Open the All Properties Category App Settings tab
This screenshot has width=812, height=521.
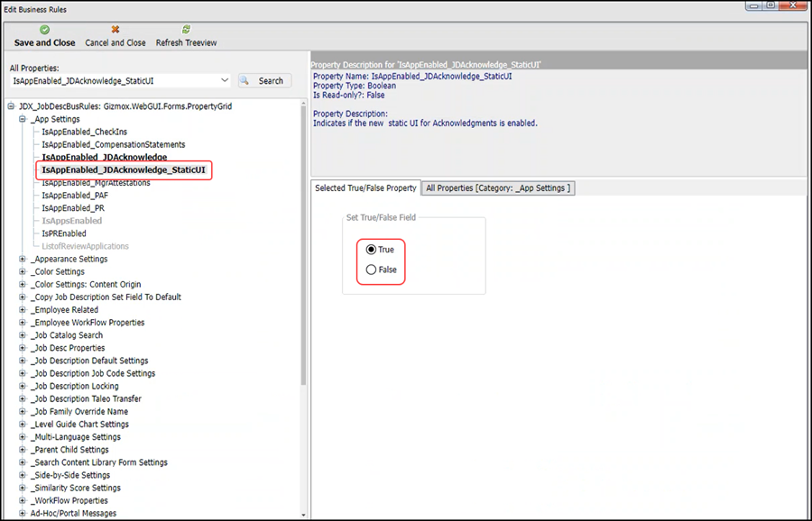498,188
